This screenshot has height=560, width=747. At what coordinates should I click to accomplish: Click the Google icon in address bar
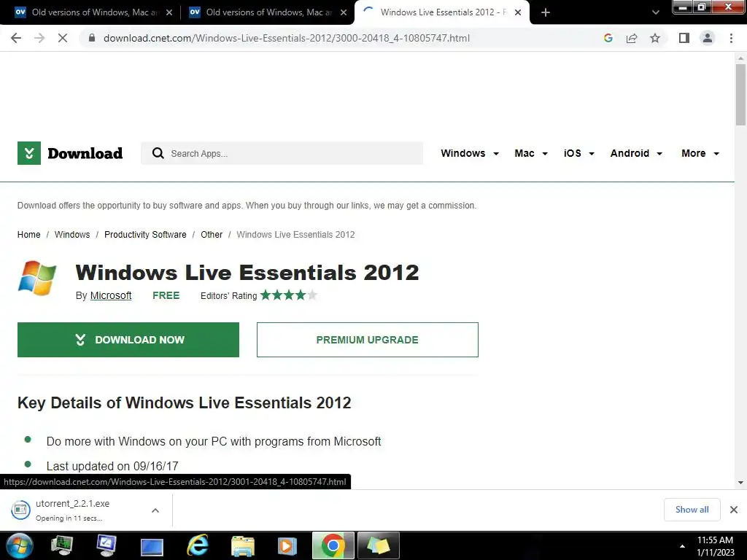(608, 38)
